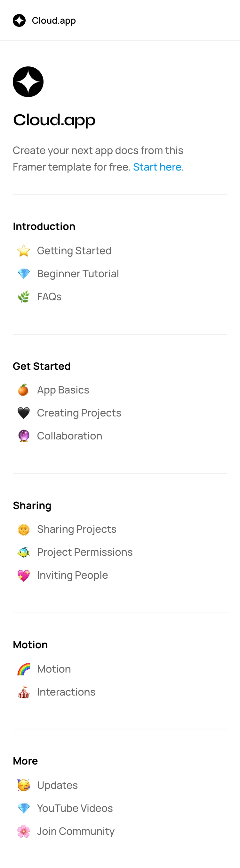240x868 pixels.
Task: Open the Getting Started page
Action: pos(74,251)
